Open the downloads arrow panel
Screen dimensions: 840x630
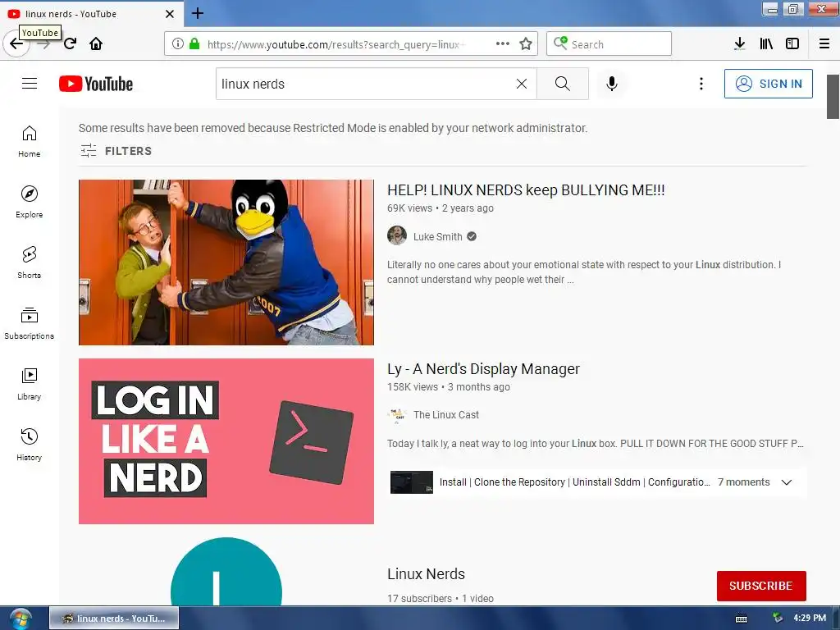pyautogui.click(x=740, y=43)
